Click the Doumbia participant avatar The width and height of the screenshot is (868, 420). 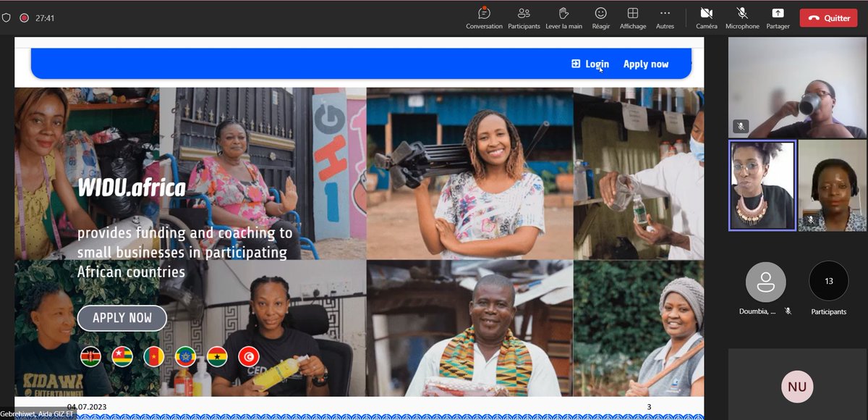(765, 282)
